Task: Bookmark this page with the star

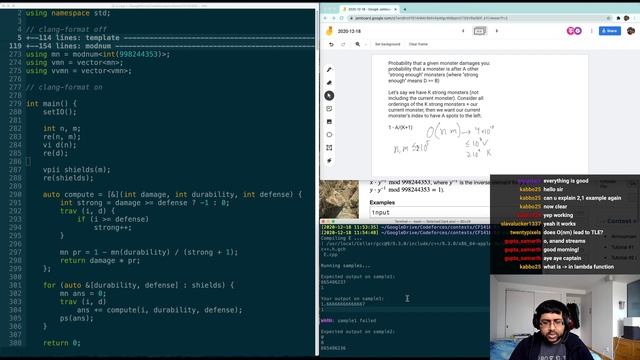Action: pos(608,18)
